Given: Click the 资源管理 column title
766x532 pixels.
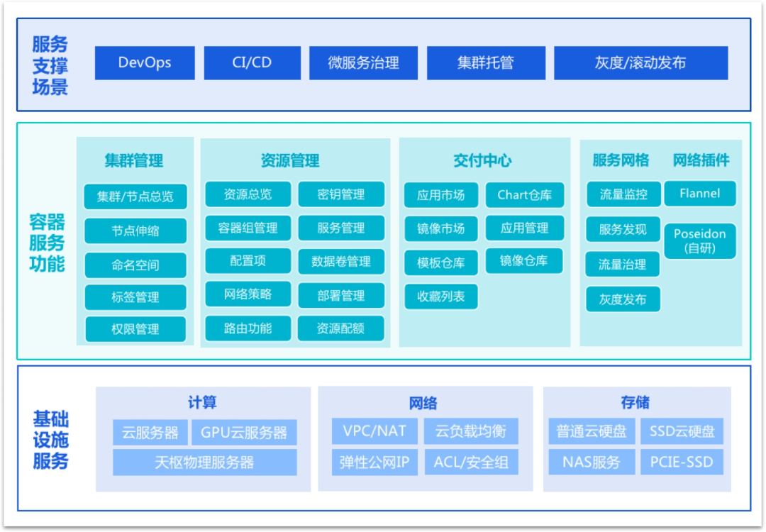Looking at the screenshot, I should 290,161.
